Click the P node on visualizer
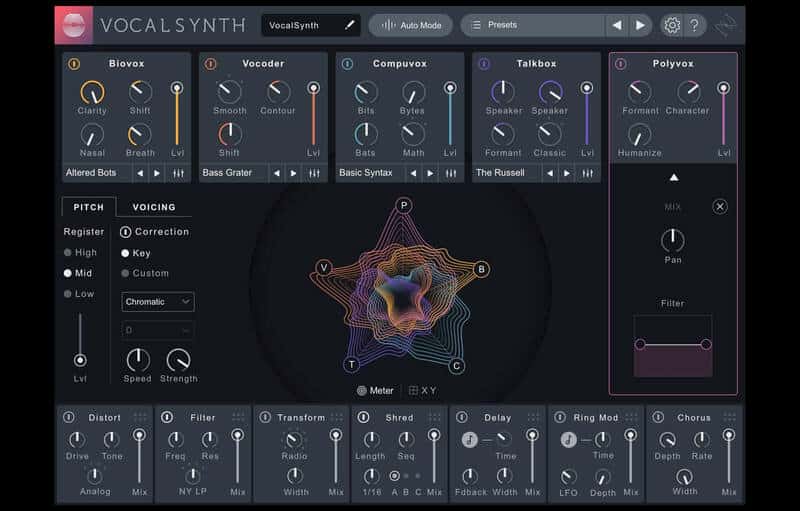 pos(404,205)
